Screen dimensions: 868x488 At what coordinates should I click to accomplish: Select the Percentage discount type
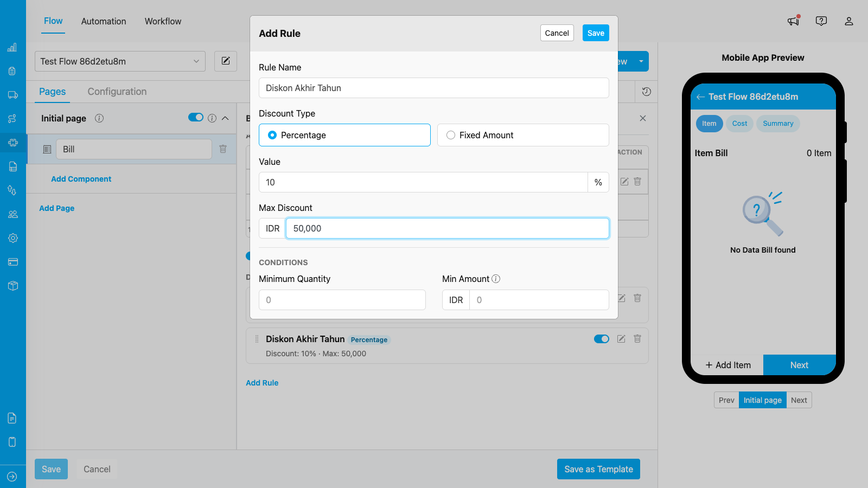click(x=344, y=135)
